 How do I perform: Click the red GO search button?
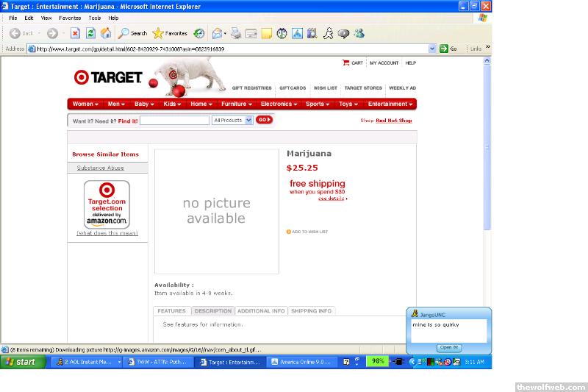pos(264,120)
